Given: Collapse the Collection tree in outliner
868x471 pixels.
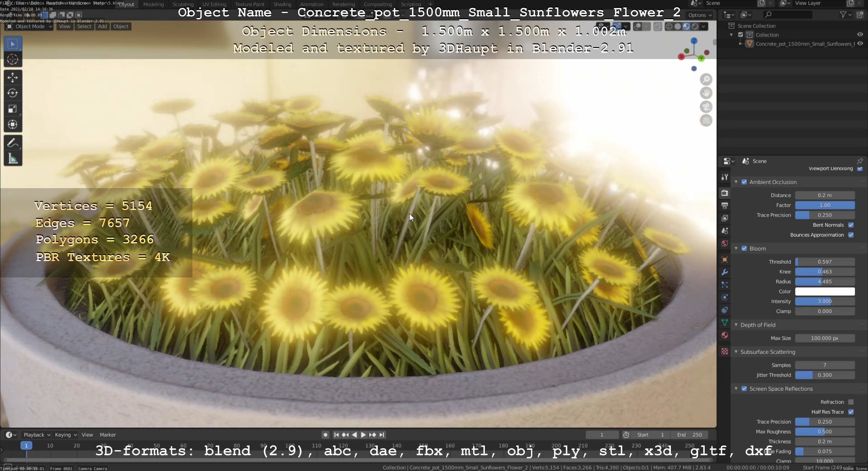Looking at the screenshot, I should click(x=731, y=35).
